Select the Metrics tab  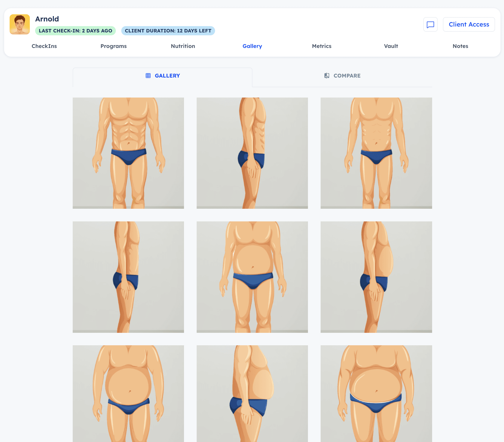(x=321, y=46)
